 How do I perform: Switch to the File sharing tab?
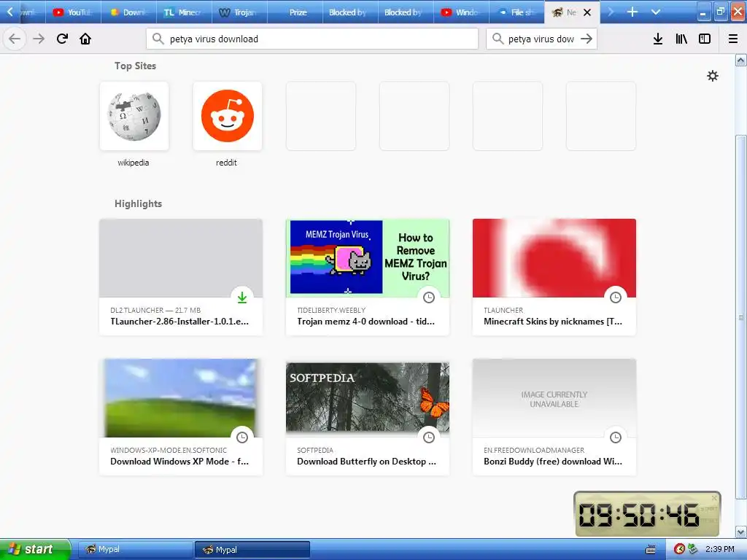(516, 12)
